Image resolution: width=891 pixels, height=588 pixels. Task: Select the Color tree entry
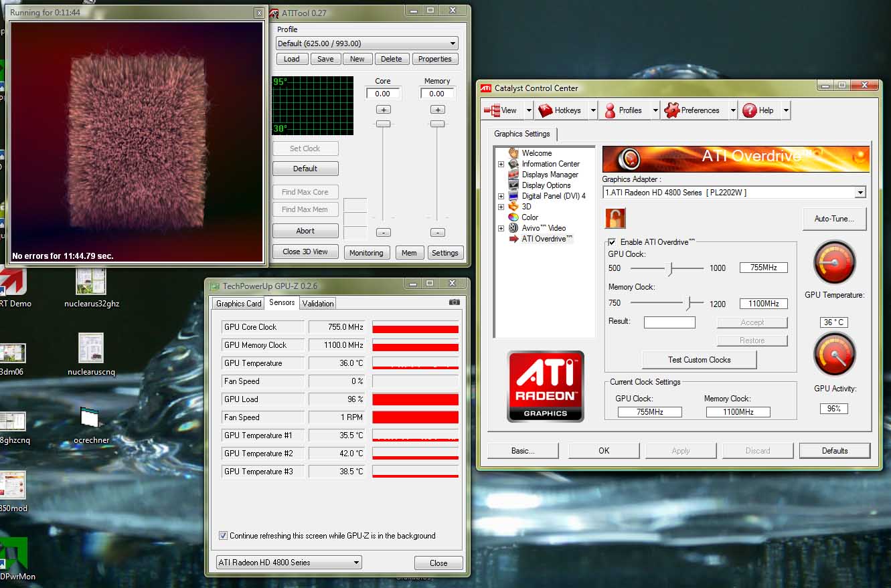click(530, 217)
